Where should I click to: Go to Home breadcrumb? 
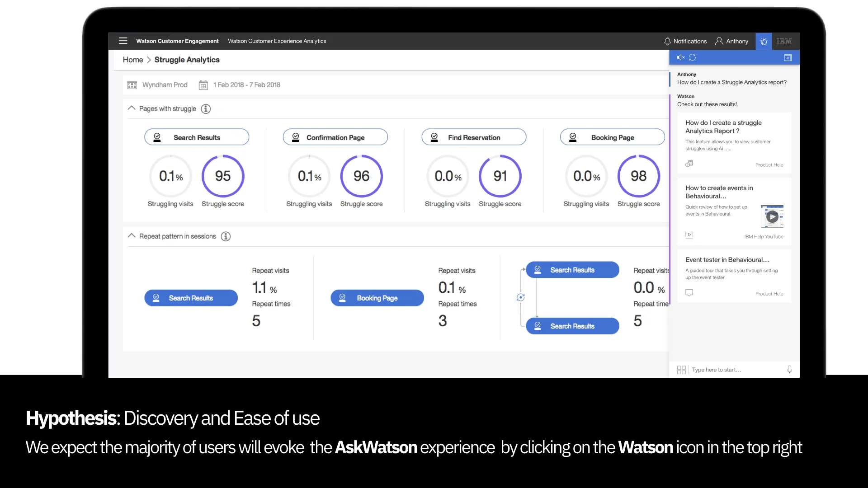[x=132, y=60]
